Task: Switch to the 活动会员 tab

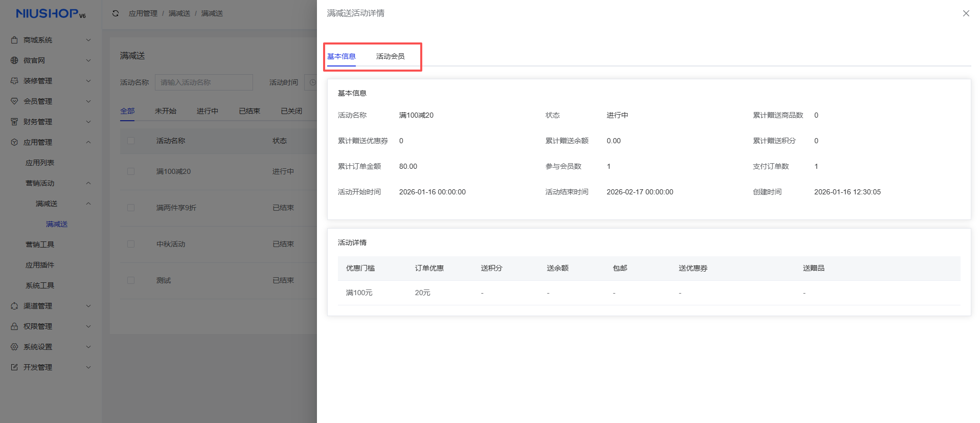Action: (x=390, y=56)
